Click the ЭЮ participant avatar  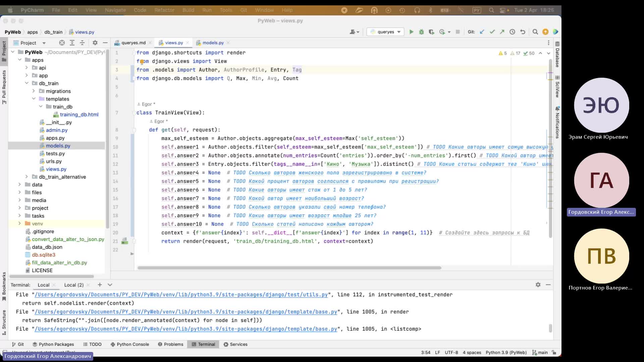pyautogui.click(x=601, y=105)
